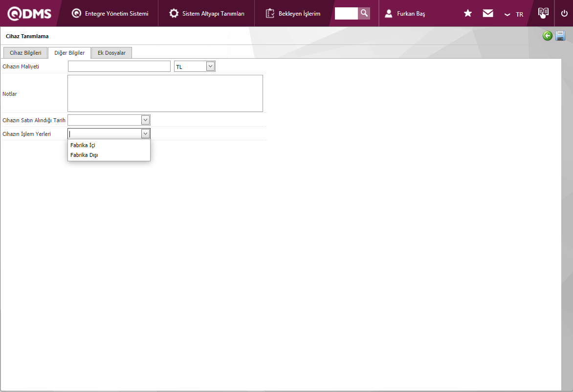
Task: Open the purchase date dropdown arrow
Action: (145, 120)
